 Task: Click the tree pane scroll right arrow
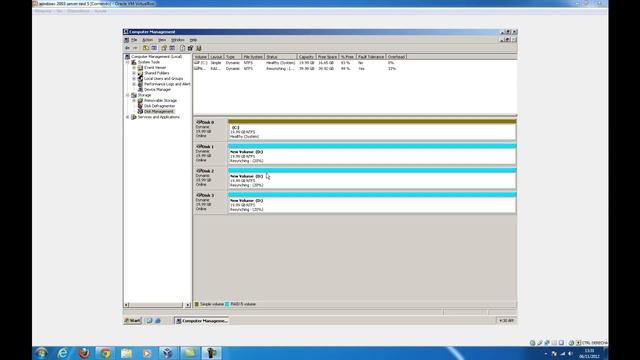pos(188,305)
